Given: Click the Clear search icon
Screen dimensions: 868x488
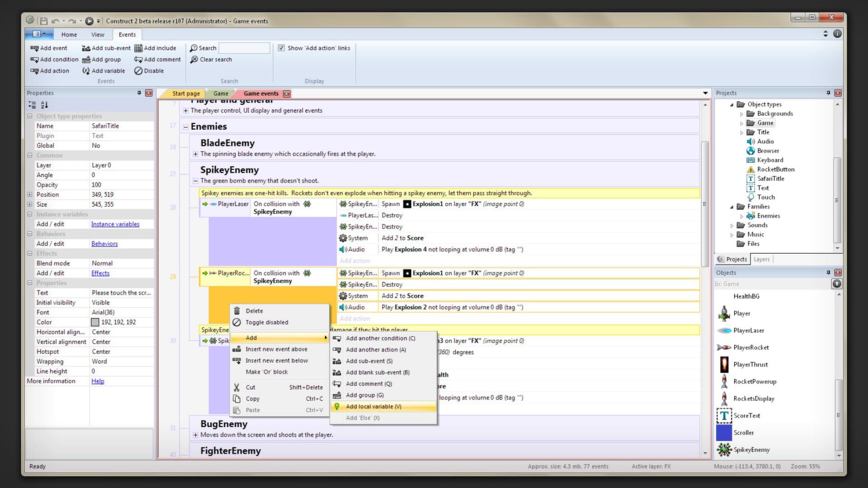Looking at the screenshot, I should 194,59.
